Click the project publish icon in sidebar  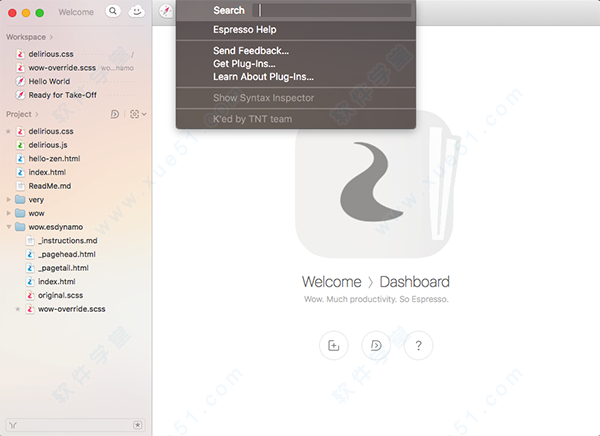click(114, 114)
